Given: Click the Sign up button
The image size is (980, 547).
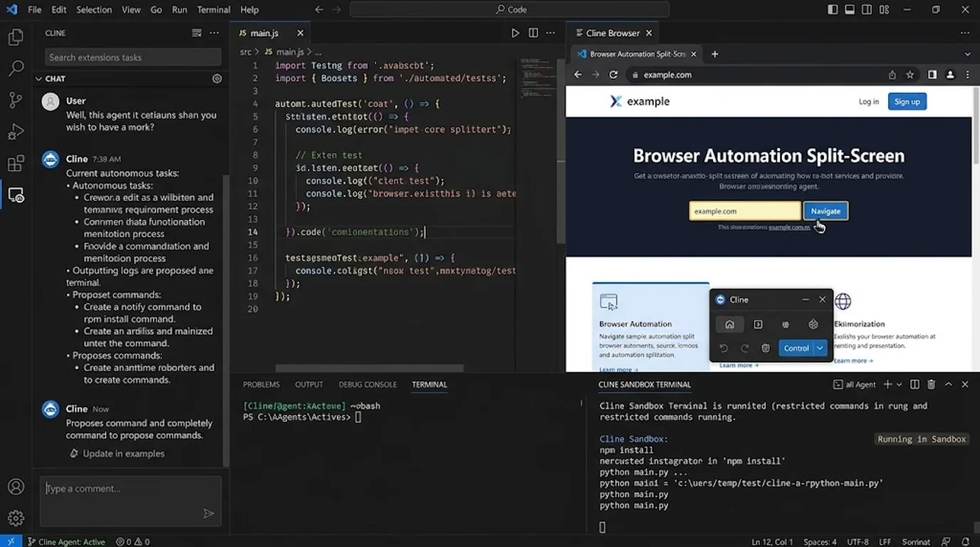Looking at the screenshot, I should click(x=907, y=102).
